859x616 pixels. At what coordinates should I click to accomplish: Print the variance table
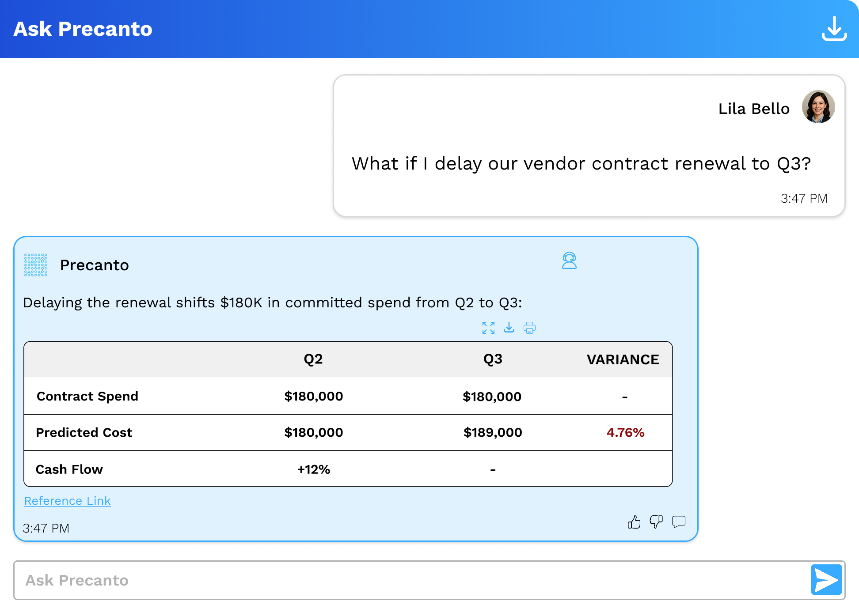529,328
